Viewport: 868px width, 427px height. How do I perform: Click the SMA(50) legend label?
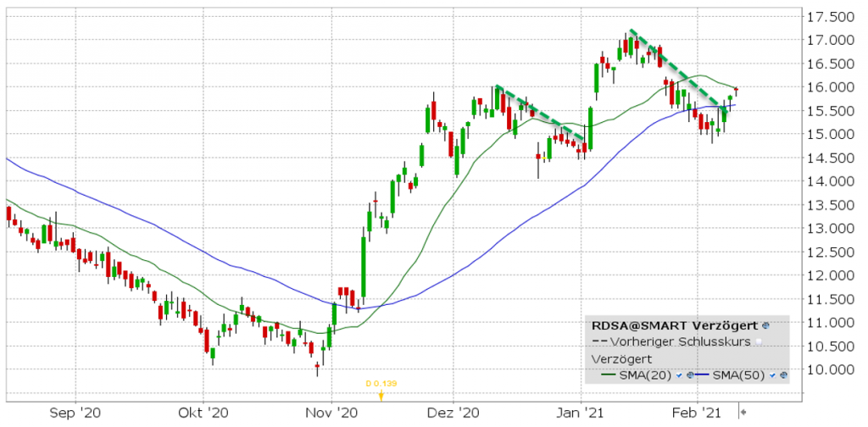[739, 375]
